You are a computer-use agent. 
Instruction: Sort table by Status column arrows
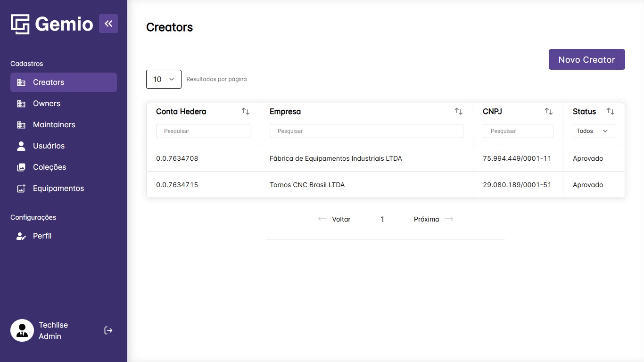tap(610, 112)
